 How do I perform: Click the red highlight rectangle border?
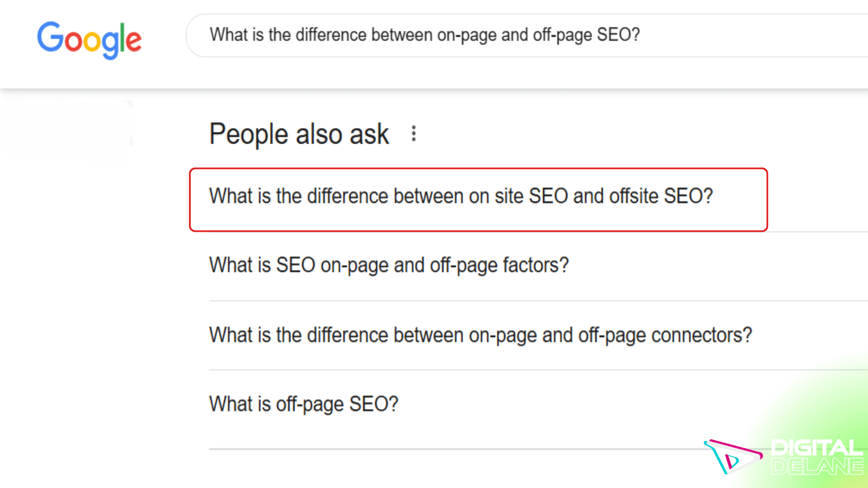click(x=478, y=168)
